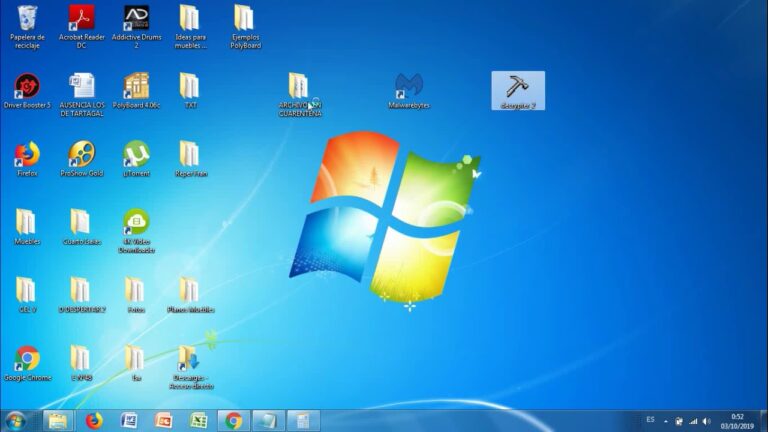
Task: Click the Show desktop button
Action: (764, 421)
